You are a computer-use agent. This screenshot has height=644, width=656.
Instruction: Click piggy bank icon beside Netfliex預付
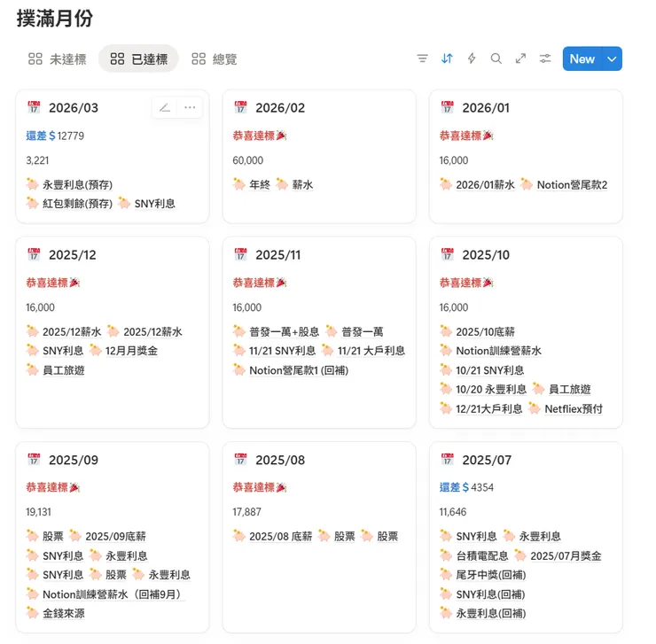click(x=535, y=408)
